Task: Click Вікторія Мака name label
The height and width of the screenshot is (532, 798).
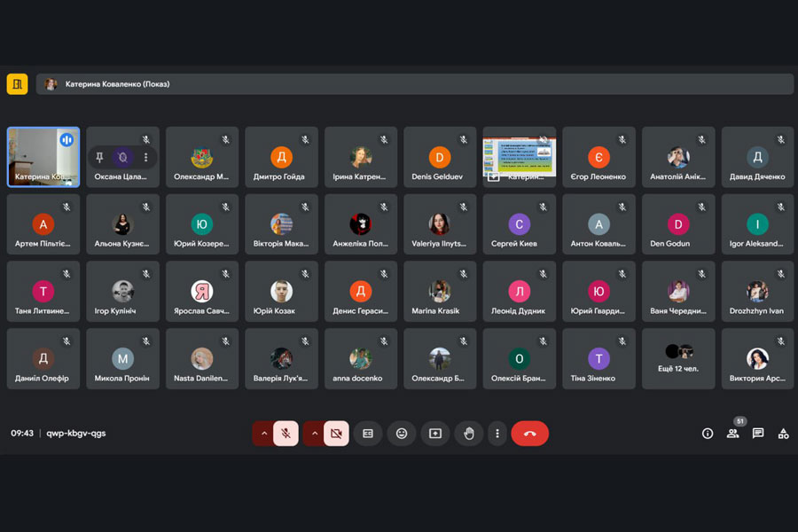Action: pos(281,244)
